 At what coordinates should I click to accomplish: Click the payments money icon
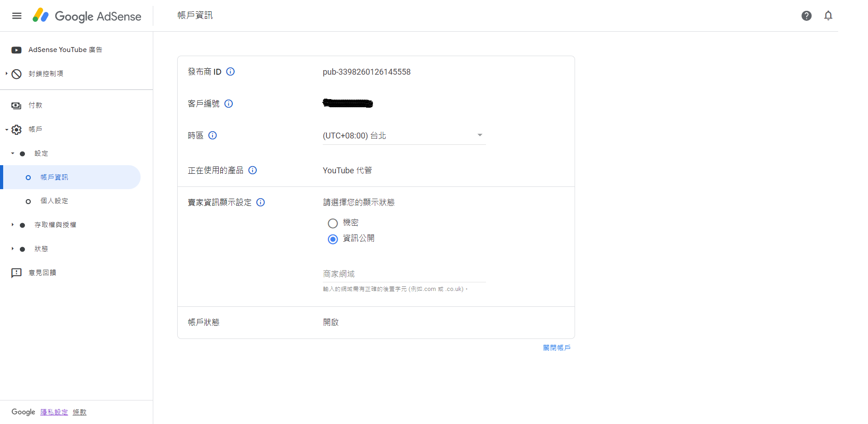(x=16, y=105)
